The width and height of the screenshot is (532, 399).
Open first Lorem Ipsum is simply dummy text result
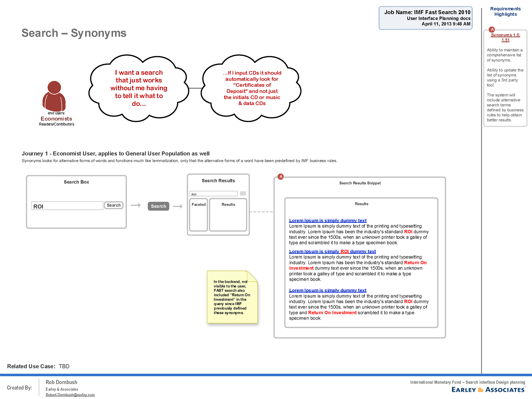point(328,221)
